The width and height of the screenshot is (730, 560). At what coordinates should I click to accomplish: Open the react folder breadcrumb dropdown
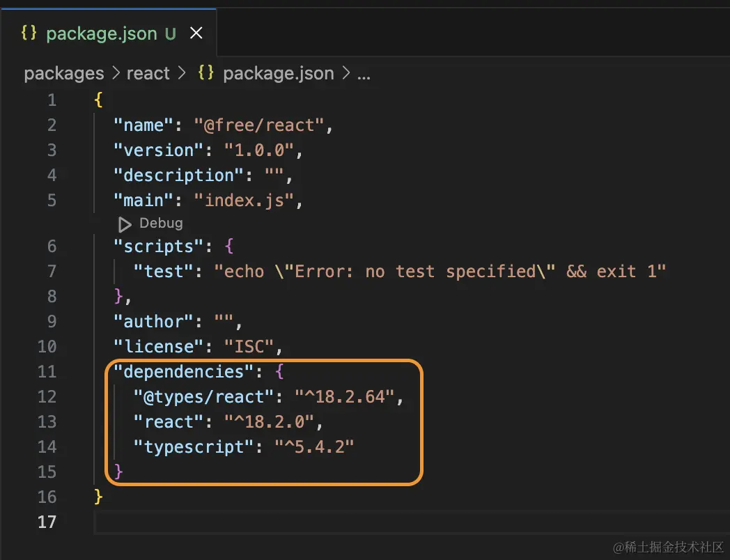148,73
